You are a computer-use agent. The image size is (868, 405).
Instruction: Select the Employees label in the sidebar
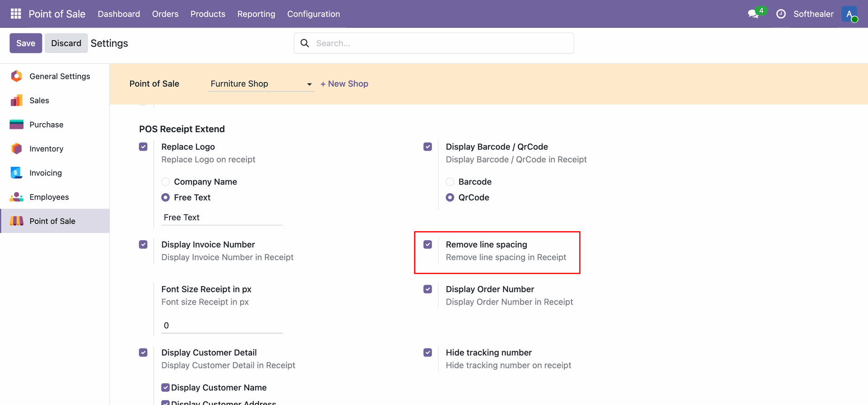click(49, 197)
